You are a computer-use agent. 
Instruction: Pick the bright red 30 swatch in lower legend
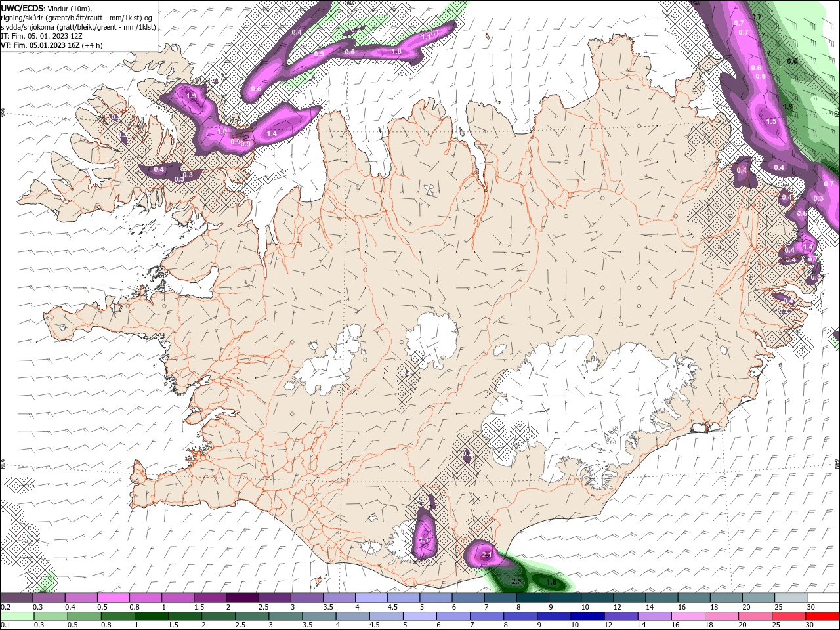click(822, 616)
